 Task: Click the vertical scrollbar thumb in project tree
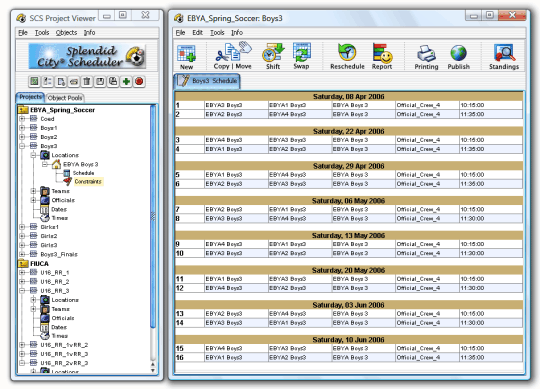(153, 216)
